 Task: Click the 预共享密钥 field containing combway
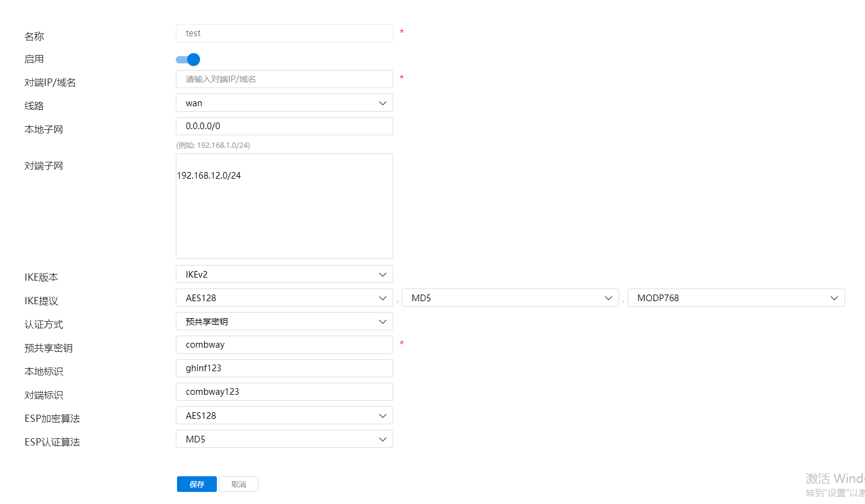coord(284,345)
